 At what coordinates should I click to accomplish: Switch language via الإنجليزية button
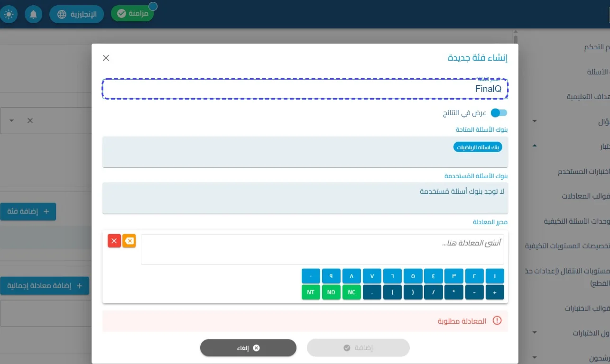click(76, 14)
